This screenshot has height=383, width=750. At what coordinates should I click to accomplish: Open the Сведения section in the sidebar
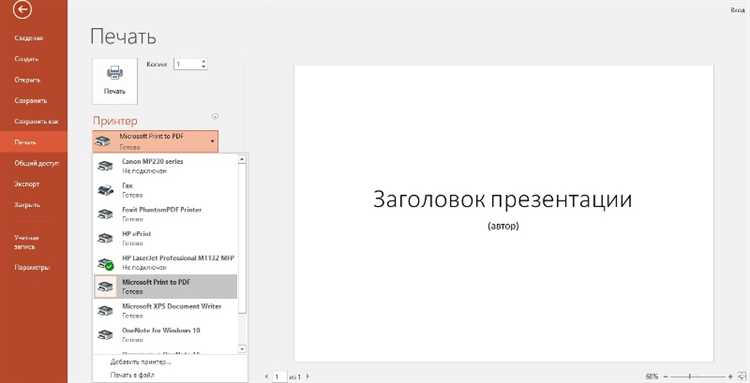29,38
